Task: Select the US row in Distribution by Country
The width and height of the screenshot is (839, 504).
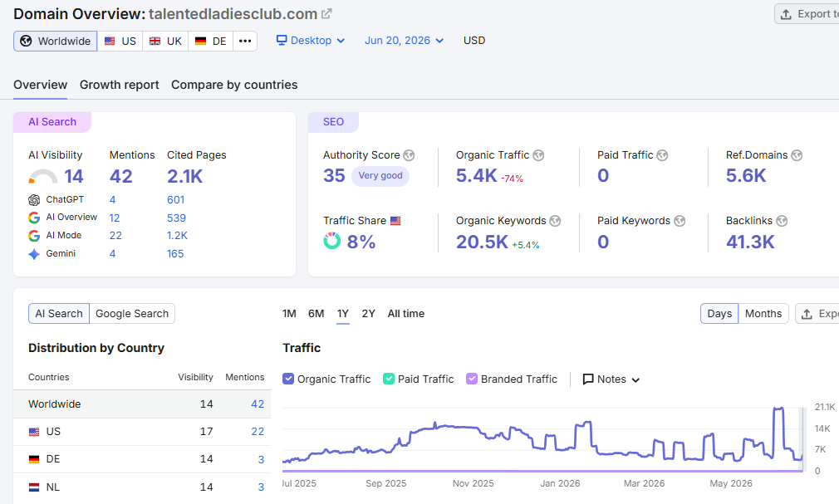Action: click(x=142, y=432)
